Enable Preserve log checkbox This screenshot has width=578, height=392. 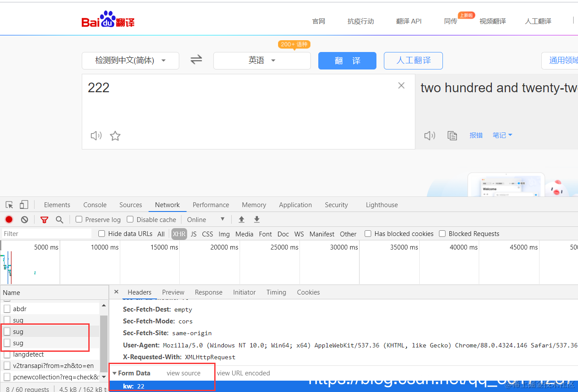tap(79, 219)
